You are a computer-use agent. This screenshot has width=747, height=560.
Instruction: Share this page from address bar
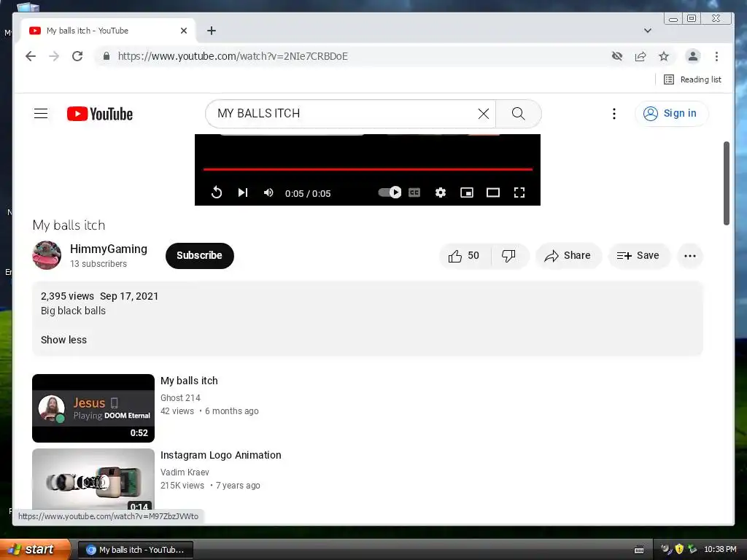tap(640, 56)
